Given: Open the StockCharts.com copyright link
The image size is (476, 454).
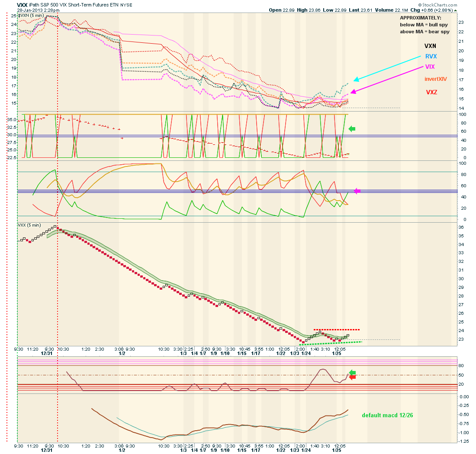Looking at the screenshot, I should 437,5.
